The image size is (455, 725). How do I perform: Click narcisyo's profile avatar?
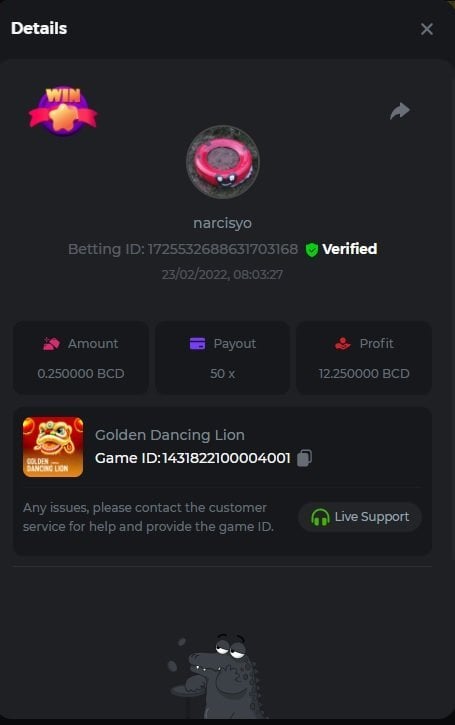pyautogui.click(x=223, y=162)
